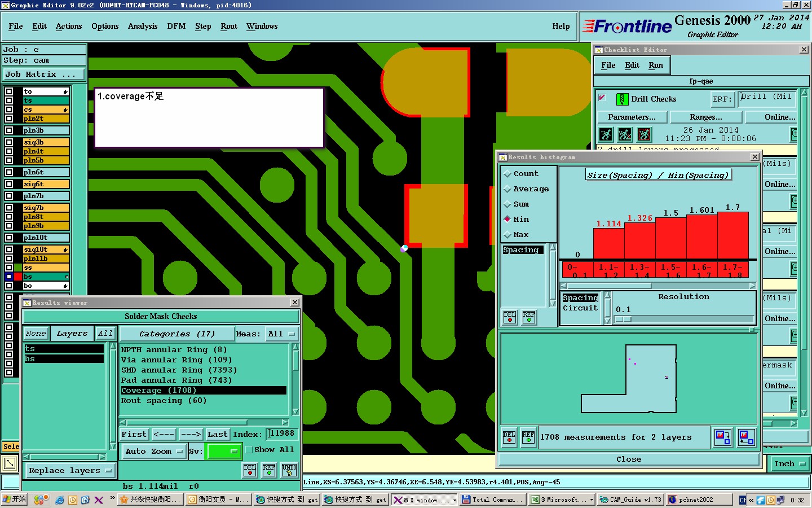Screen dimensions: 812x508
Task: Click the third red-outlined run icon under Drill Checks
Action: tap(644, 134)
